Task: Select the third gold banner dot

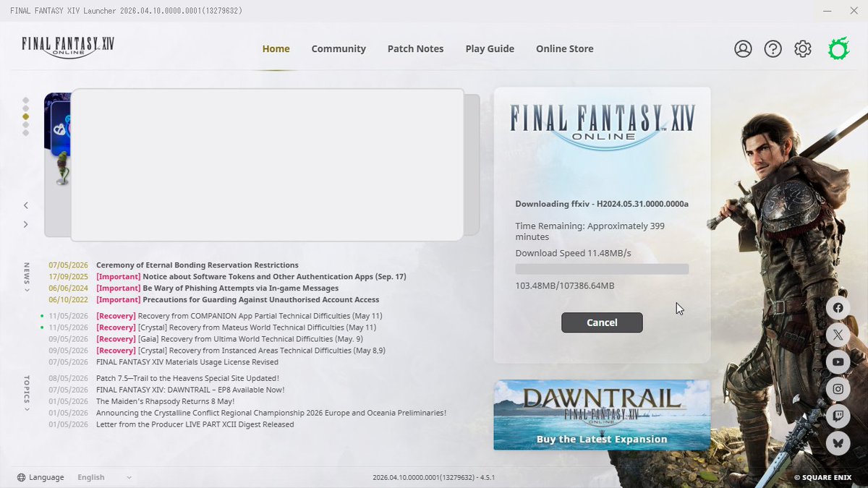Action: (26, 116)
